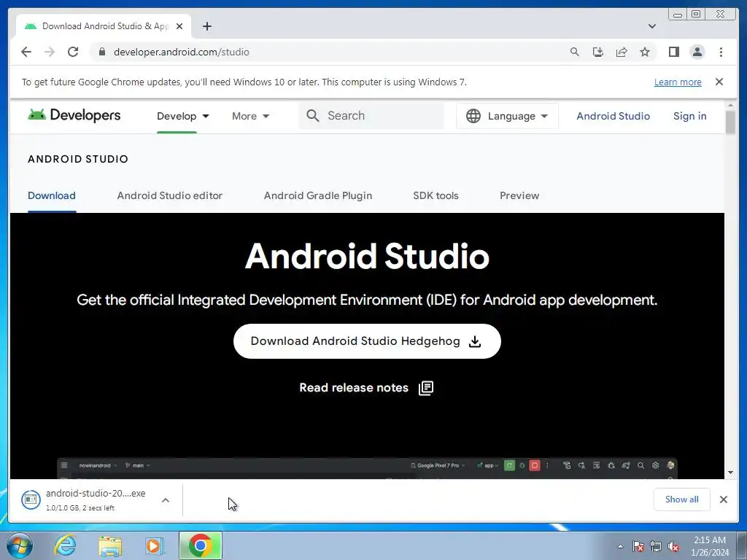Switch to the Android Studio editor tab
Screen dimensions: 747x560
[x=169, y=195]
